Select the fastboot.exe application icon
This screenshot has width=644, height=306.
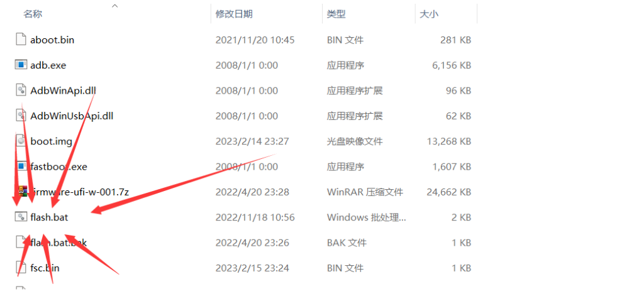point(21,167)
